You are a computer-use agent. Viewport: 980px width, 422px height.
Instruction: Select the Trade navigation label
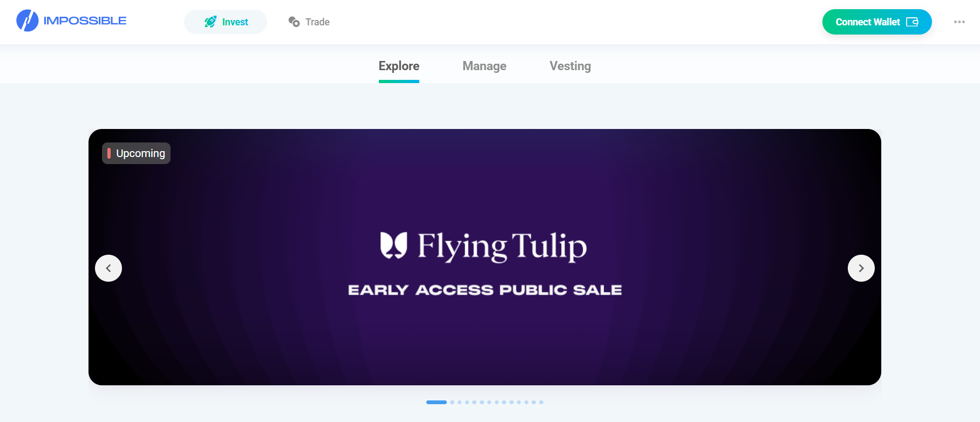[317, 22]
